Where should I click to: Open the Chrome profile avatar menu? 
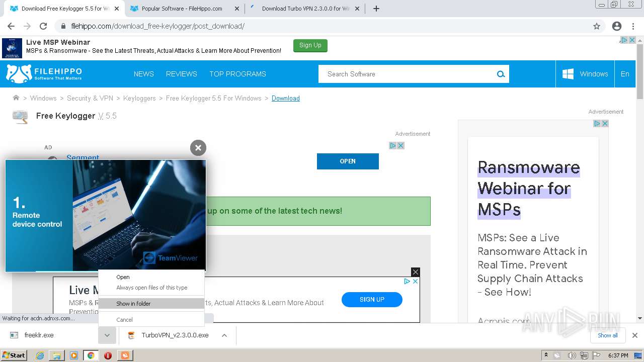[x=617, y=26]
